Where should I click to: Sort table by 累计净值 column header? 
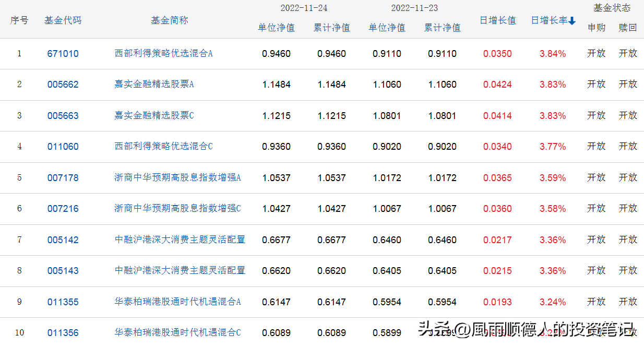coord(332,28)
